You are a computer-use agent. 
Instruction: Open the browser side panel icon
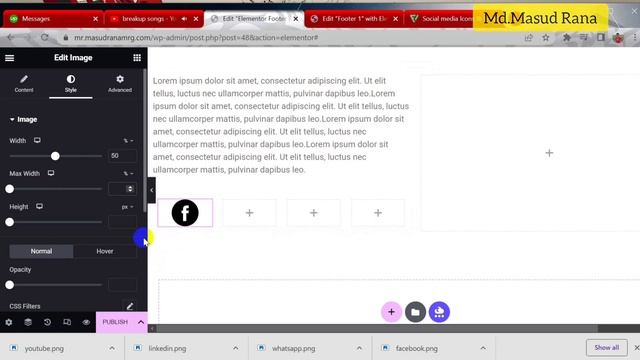(x=600, y=38)
